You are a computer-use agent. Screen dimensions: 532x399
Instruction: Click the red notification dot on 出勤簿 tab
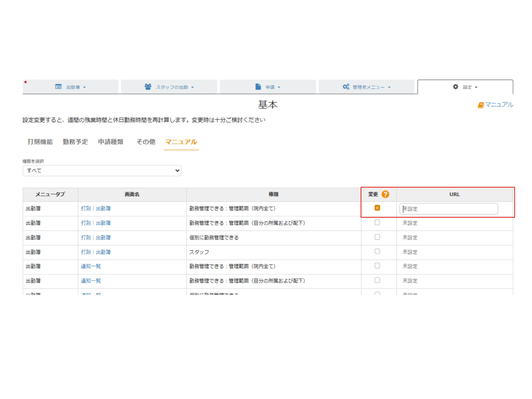(x=25, y=82)
